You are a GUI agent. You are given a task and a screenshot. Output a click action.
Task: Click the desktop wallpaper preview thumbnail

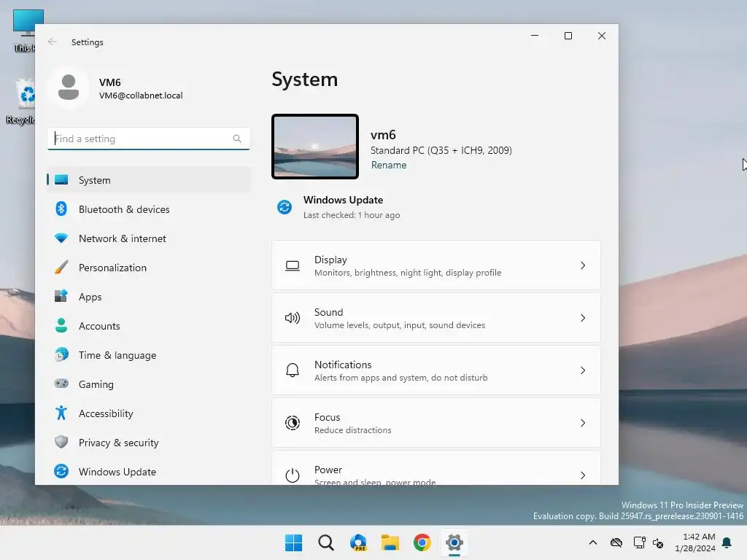click(315, 147)
